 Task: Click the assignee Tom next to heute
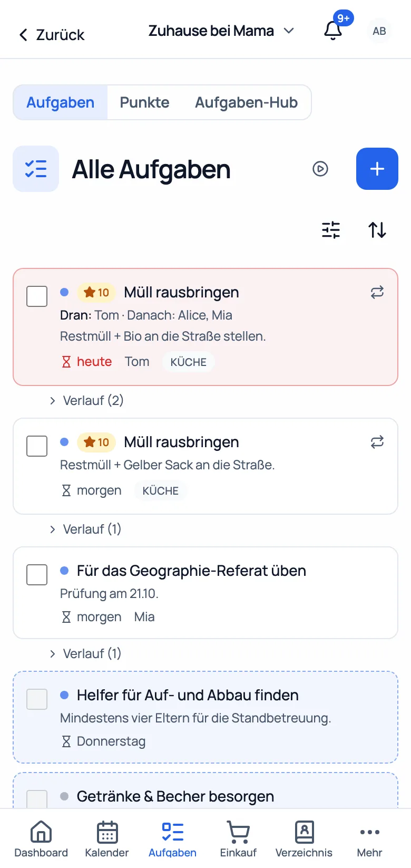137,362
